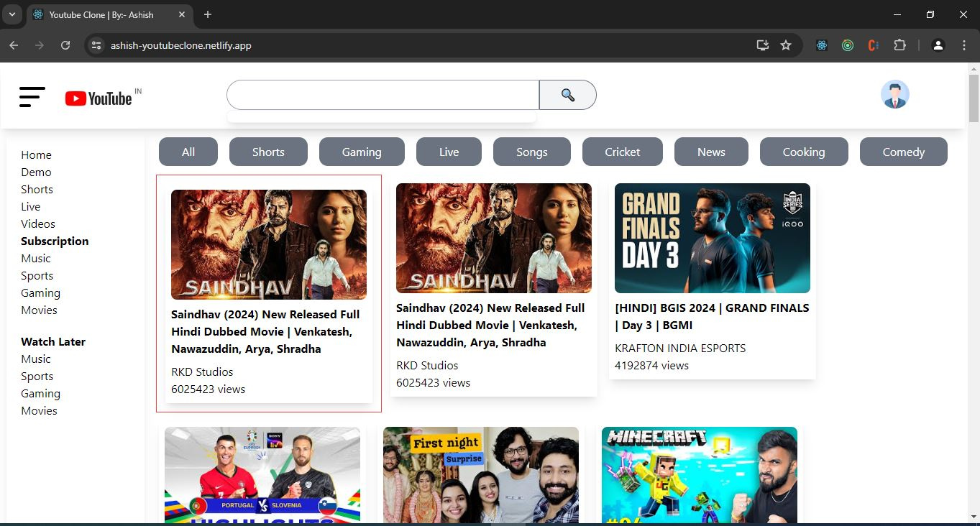This screenshot has height=526, width=980.
Task: Select the All category chip
Action: tap(188, 152)
